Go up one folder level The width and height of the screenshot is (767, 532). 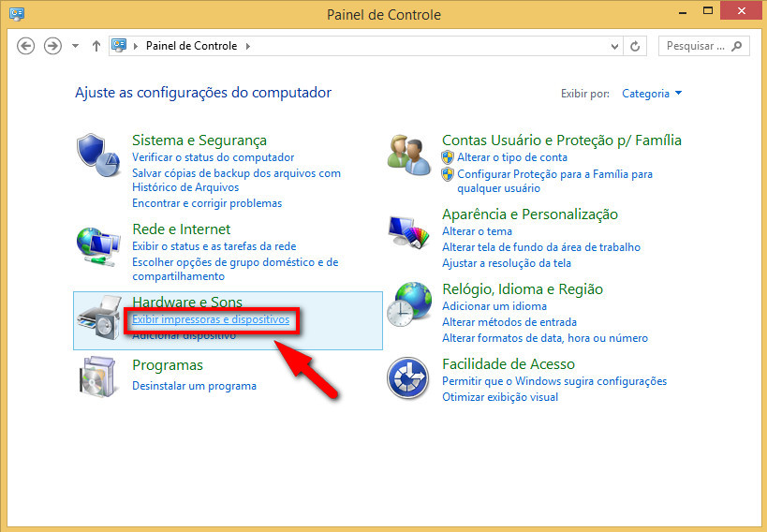[96, 46]
